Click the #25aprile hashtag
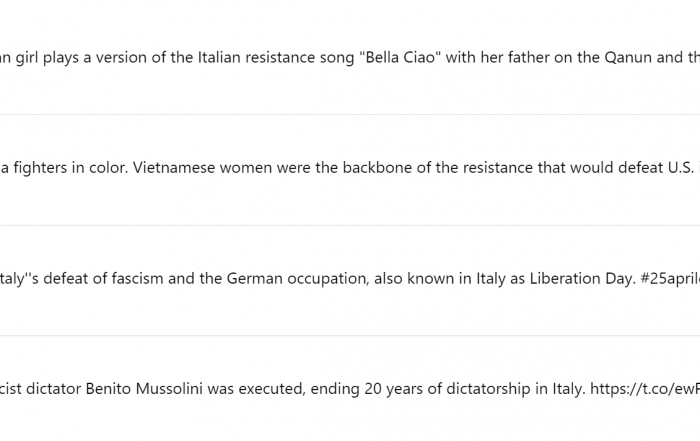The height and width of the screenshot is (441, 700). [x=670, y=279]
